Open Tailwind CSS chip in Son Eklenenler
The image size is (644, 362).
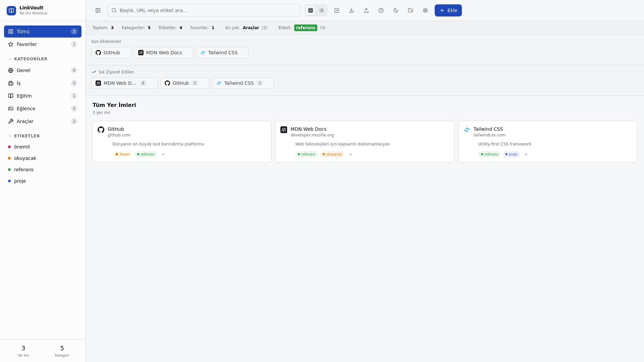222,53
